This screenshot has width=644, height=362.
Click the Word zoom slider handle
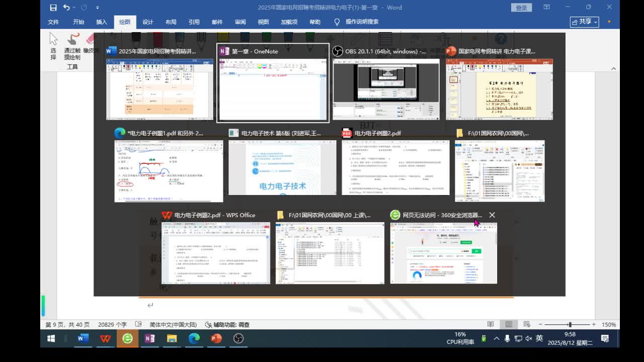point(570,324)
